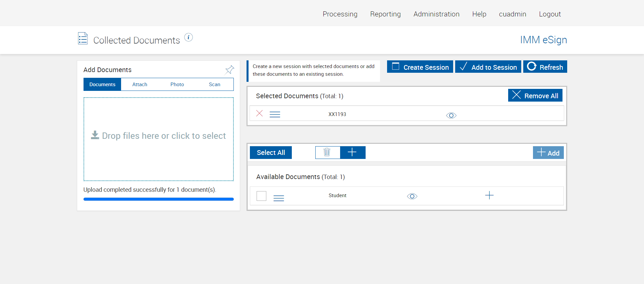Click the plus icon next to the trash button

pyautogui.click(x=352, y=152)
